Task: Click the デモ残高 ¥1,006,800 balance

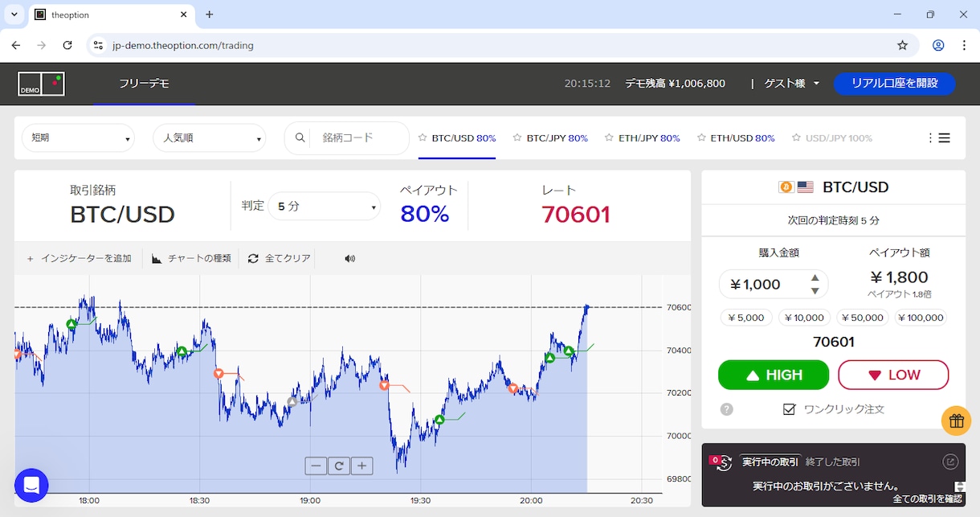Action: [x=675, y=83]
